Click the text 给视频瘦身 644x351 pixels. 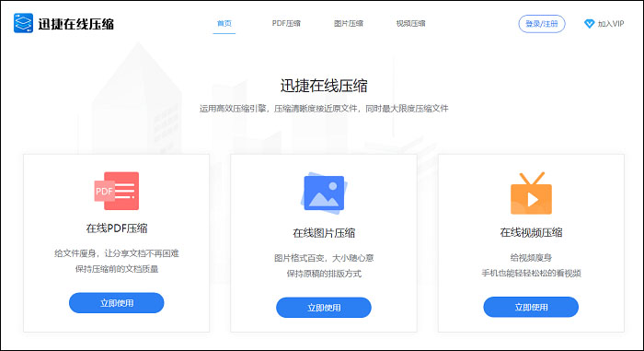pyautogui.click(x=531, y=258)
